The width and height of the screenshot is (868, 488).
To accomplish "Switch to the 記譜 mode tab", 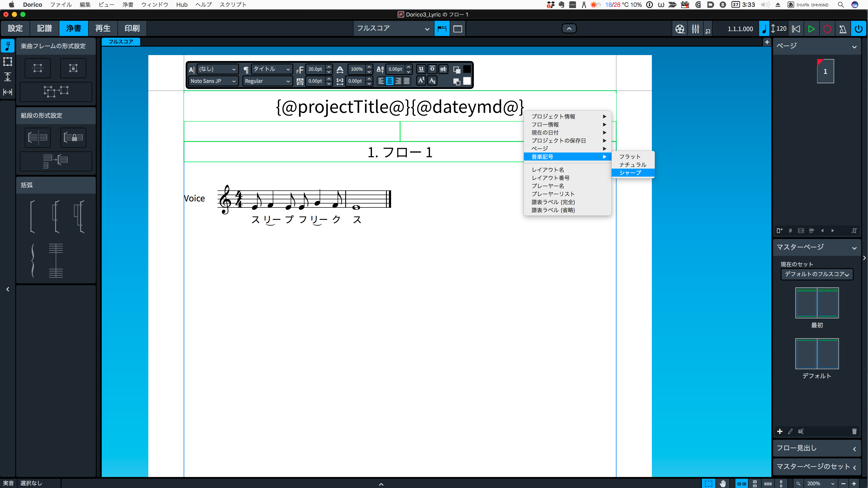I will pos(45,29).
